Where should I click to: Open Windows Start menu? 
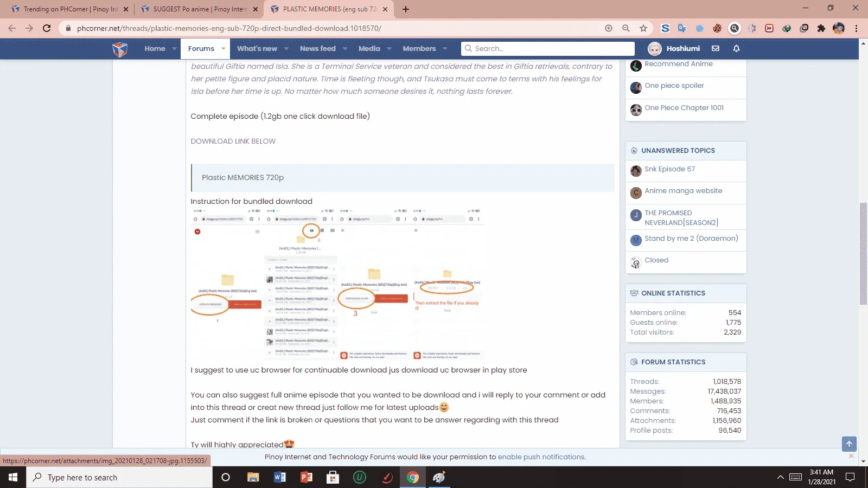(x=13, y=477)
